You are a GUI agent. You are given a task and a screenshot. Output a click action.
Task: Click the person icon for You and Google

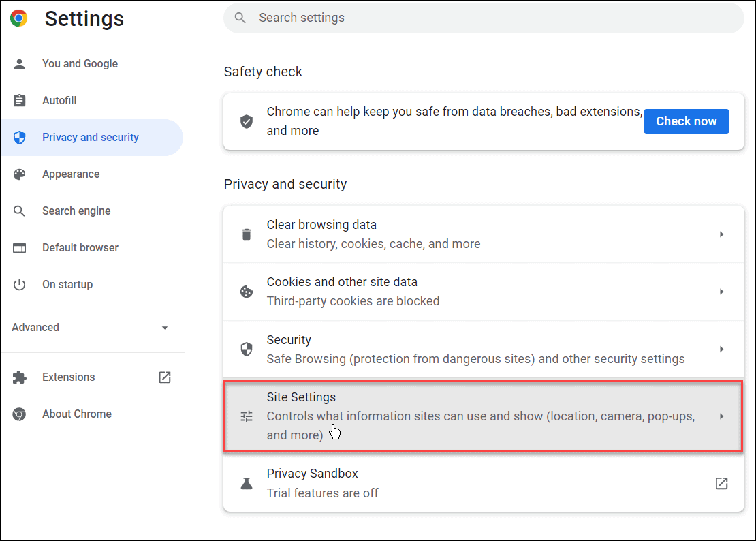[x=19, y=63]
